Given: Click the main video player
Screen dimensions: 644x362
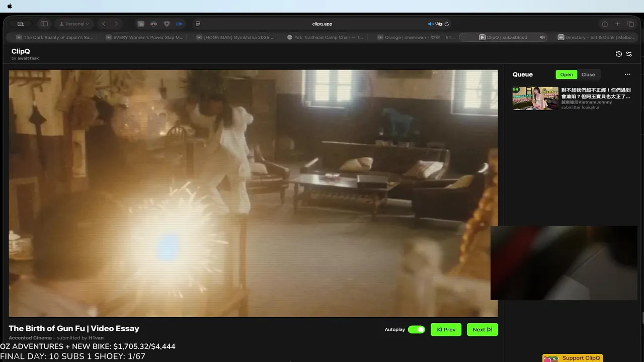Looking at the screenshot, I should (x=253, y=193).
